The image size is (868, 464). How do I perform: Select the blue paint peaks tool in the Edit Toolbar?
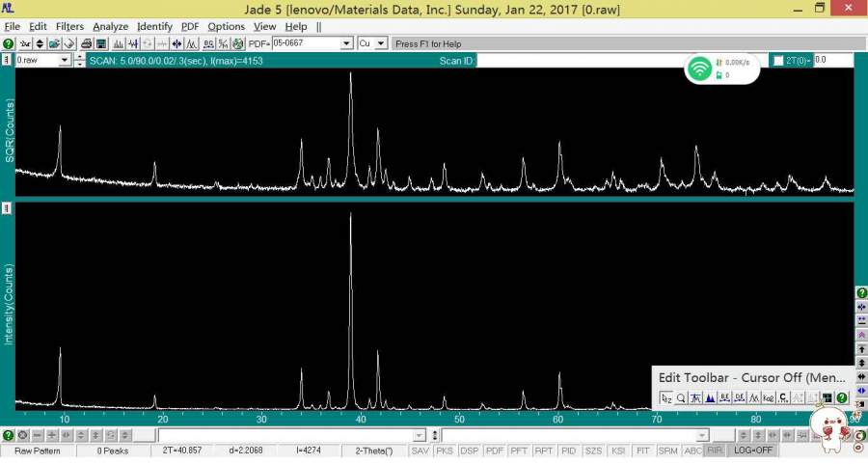[x=710, y=398]
